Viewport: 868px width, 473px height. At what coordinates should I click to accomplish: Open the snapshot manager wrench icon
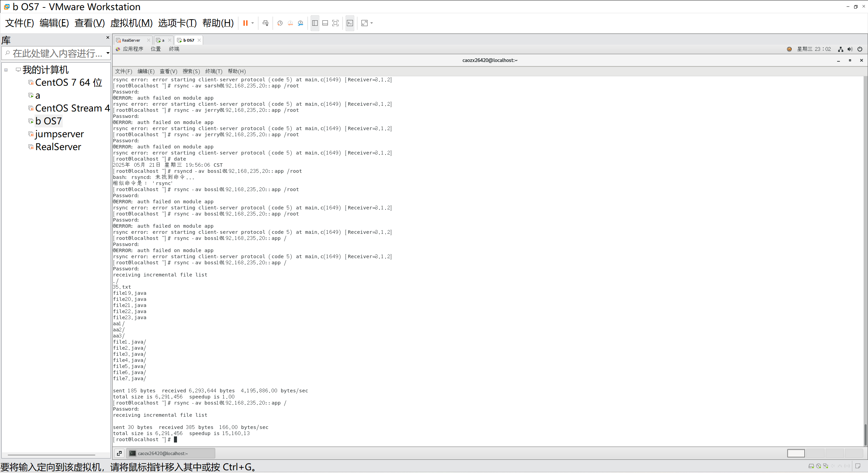300,23
